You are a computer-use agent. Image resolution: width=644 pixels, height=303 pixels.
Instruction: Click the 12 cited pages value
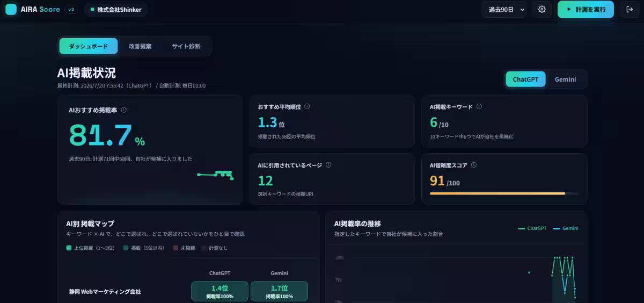[x=265, y=181]
